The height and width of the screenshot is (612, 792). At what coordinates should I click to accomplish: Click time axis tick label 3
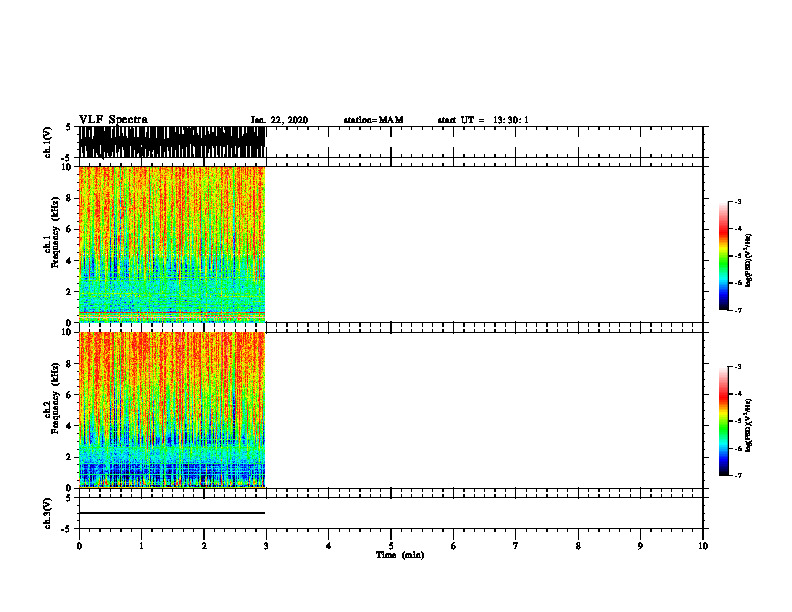(x=266, y=546)
